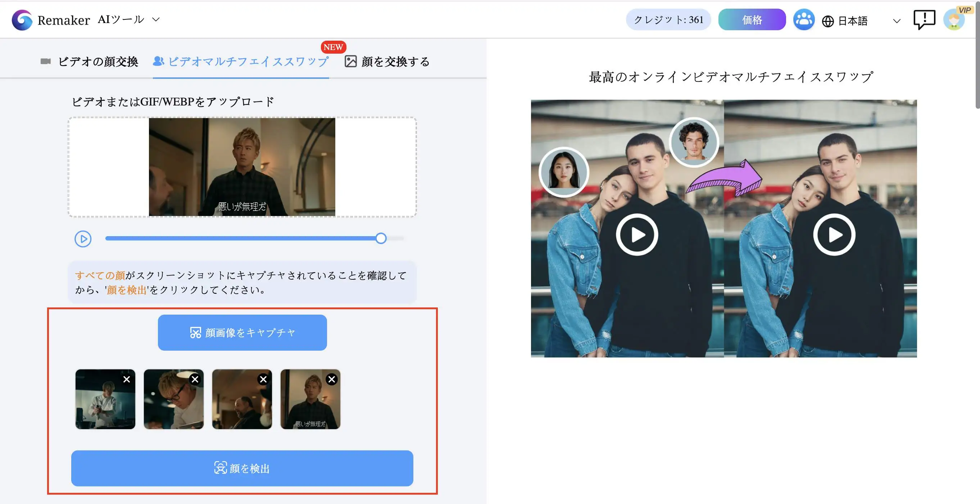Click the video progress slider handle
The height and width of the screenshot is (504, 980).
381,238
